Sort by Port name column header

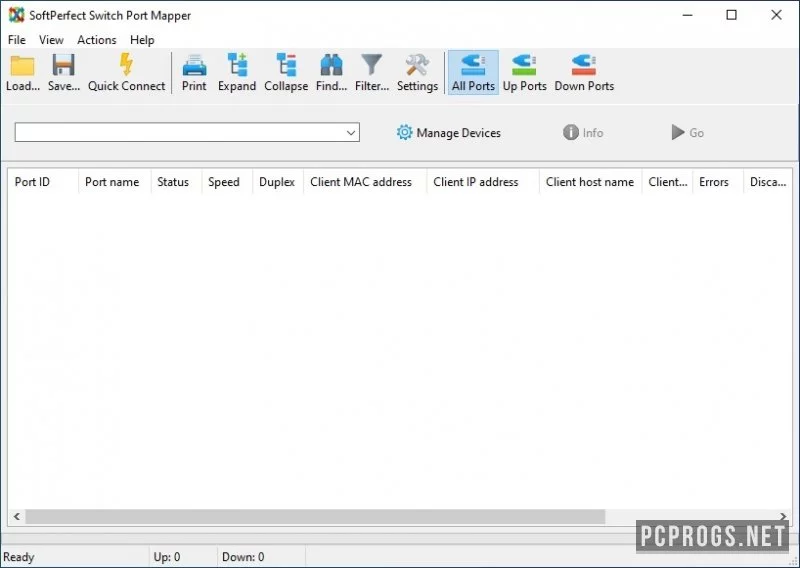pyautogui.click(x=114, y=182)
